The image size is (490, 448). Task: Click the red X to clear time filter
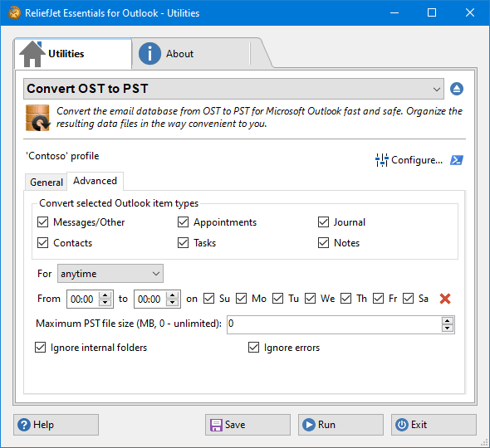pos(445,299)
